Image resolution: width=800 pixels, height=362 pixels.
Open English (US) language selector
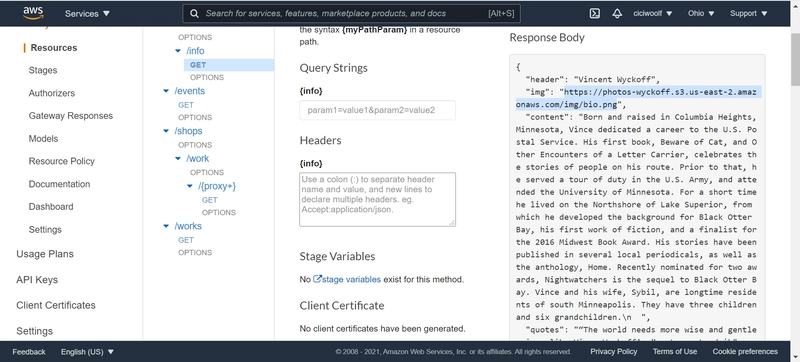tap(87, 352)
